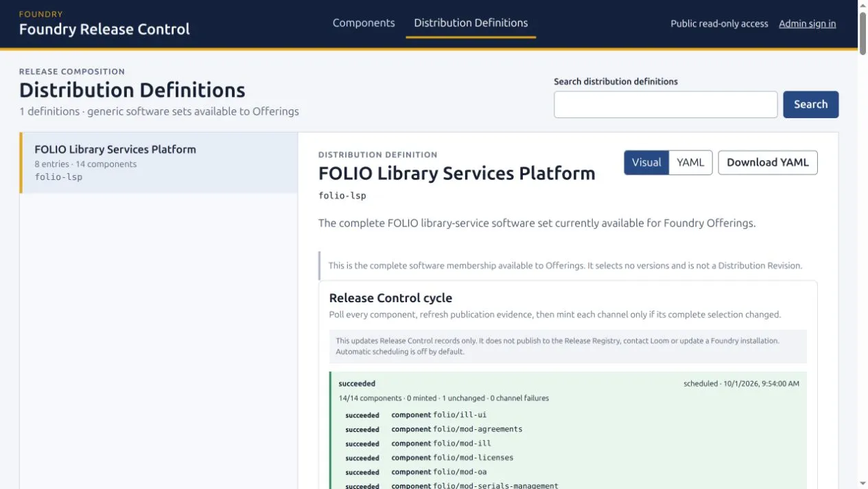Screen dimensions: 868x489
Task: Click the Foundry Release Control title
Action: (104, 30)
